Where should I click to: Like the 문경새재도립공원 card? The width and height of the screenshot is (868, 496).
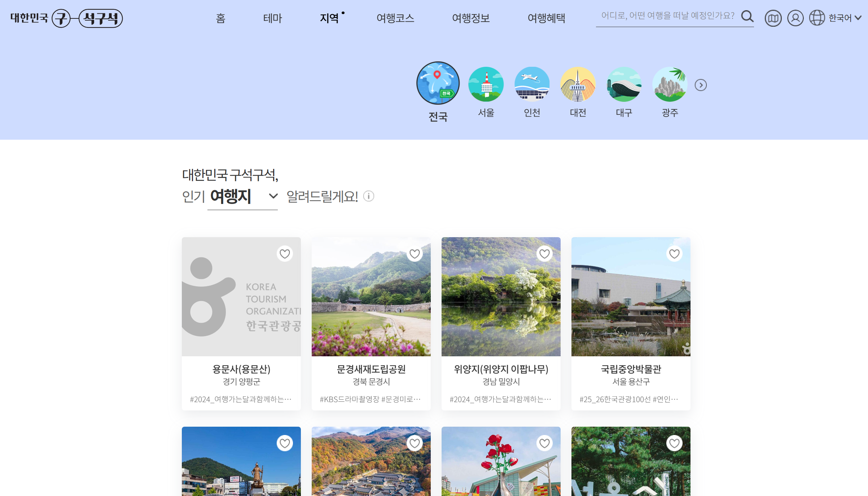point(414,254)
